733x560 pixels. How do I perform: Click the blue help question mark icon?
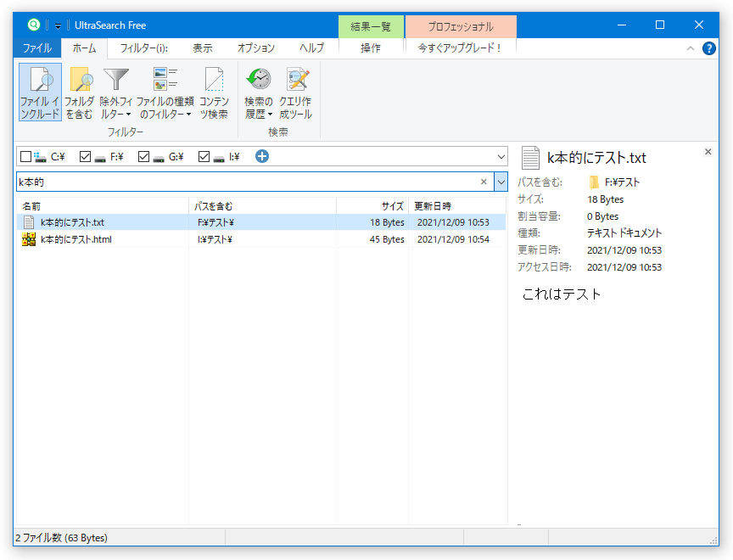(708, 48)
